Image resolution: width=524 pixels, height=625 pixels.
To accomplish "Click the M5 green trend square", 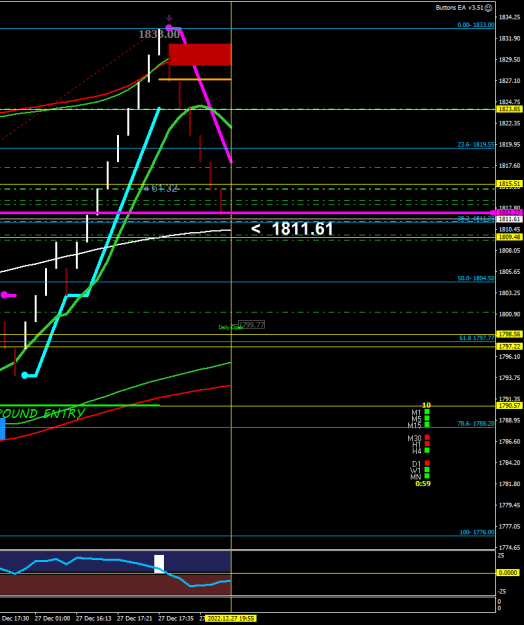I will (x=427, y=418).
